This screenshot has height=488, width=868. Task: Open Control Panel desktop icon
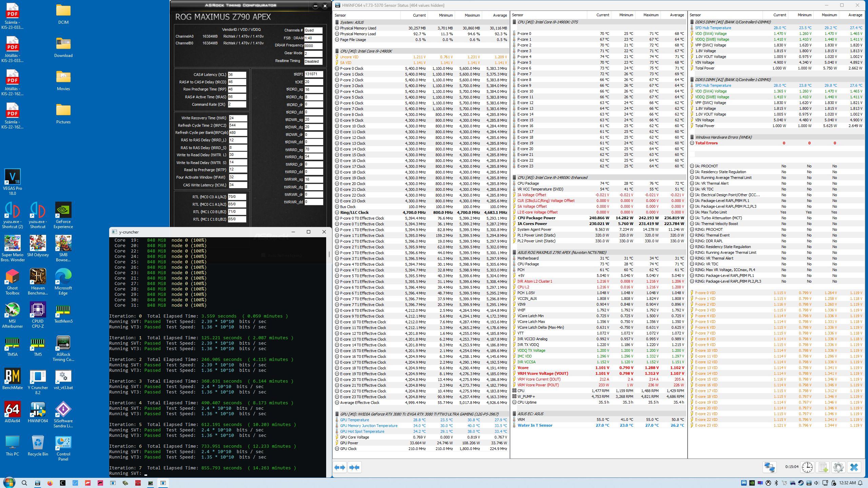pos(63,448)
